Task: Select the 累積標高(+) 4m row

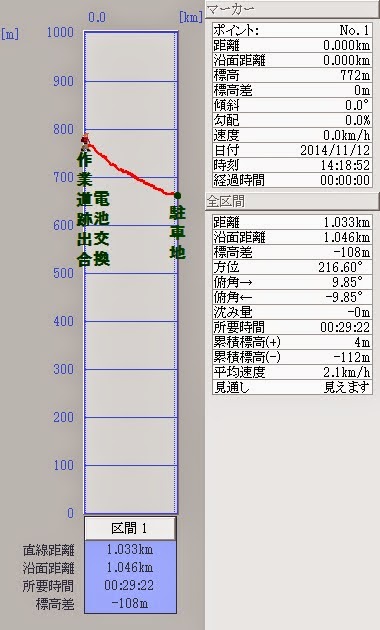Action: pos(292,342)
